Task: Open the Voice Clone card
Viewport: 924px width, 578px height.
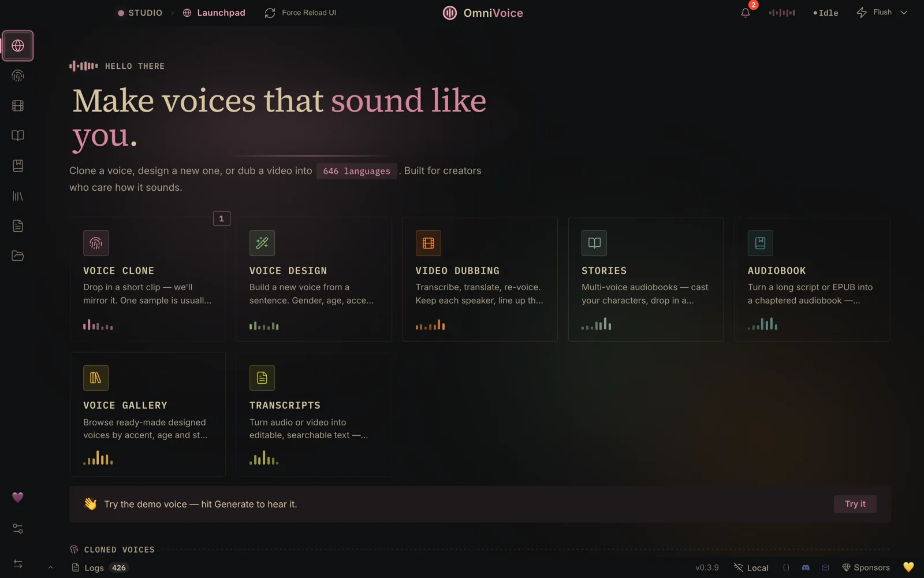Action: 148,279
